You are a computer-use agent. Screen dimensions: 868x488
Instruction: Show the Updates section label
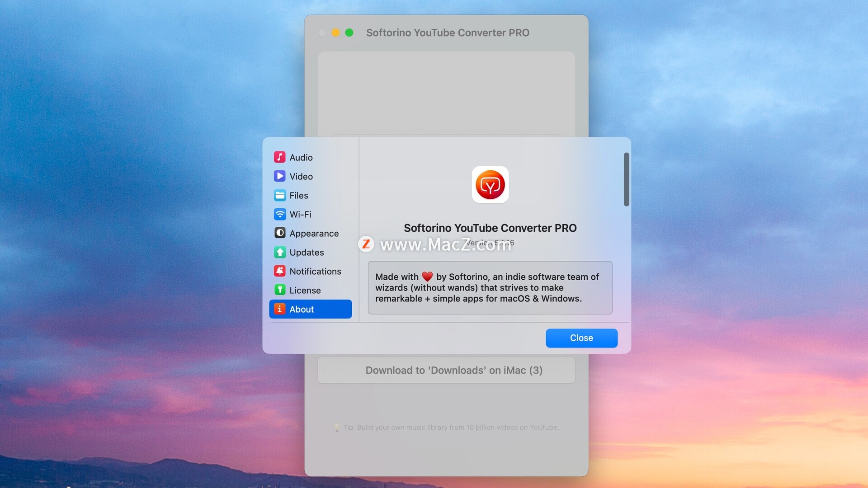point(307,253)
